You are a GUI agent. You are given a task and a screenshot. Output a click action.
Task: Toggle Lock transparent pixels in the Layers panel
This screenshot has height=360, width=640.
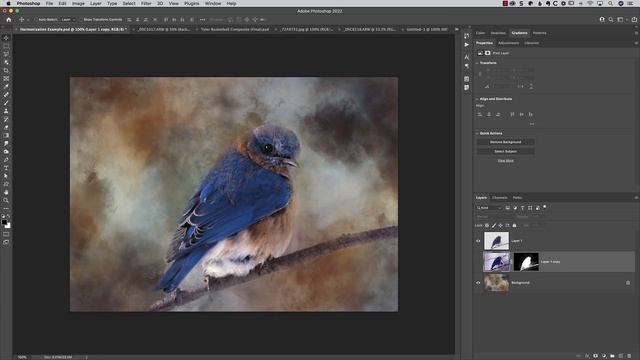click(x=487, y=225)
